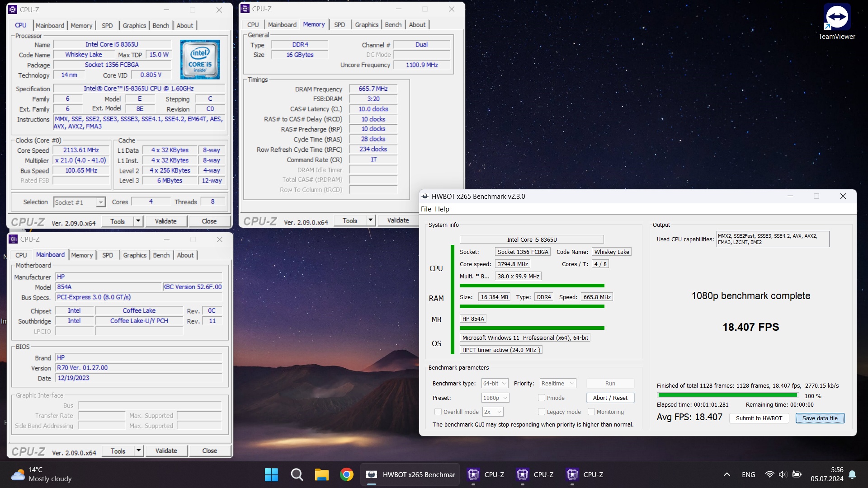Launch Google Chrome from taskbar

[x=347, y=474]
